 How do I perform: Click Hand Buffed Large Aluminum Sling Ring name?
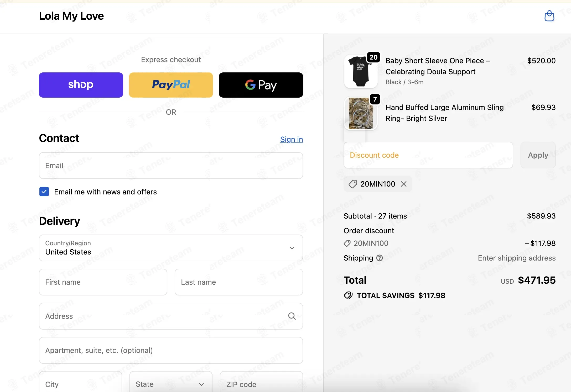444,113
